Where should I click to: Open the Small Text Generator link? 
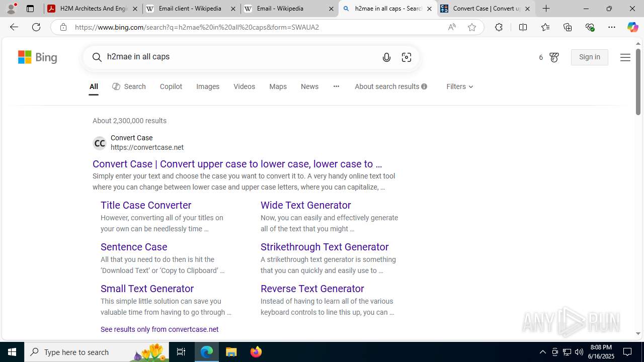click(147, 289)
